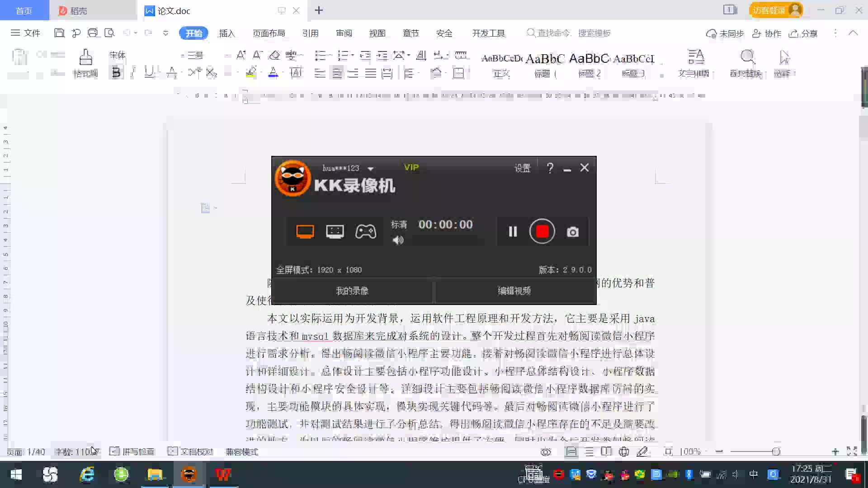The height and width of the screenshot is (488, 868).
Task: Apply the 正文 style
Action: point(501,65)
